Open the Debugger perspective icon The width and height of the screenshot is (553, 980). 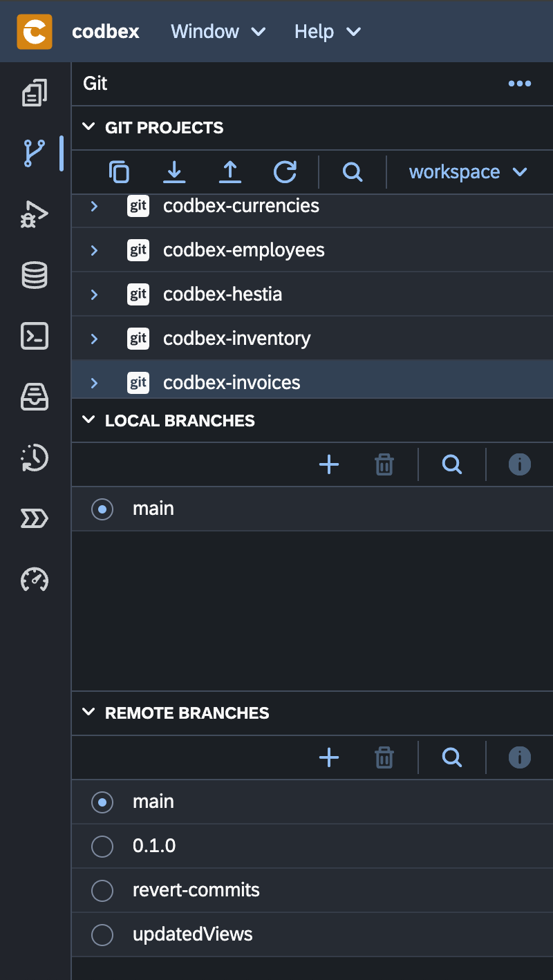click(35, 214)
